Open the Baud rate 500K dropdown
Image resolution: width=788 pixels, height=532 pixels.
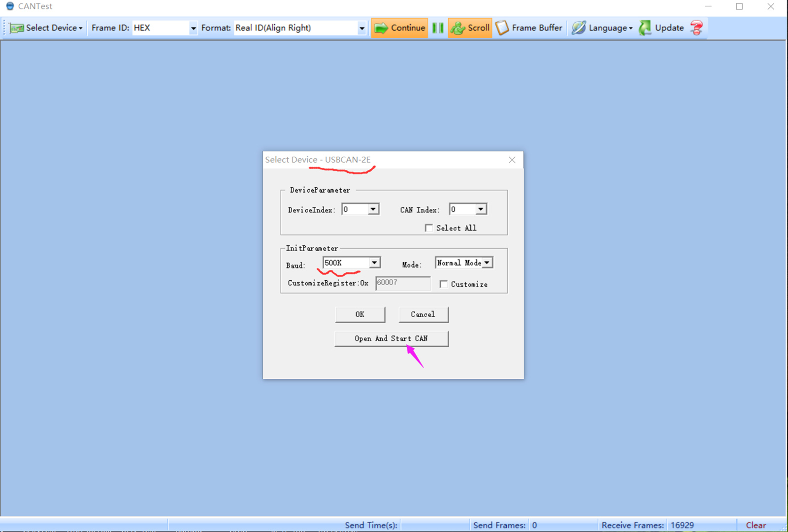(x=374, y=263)
